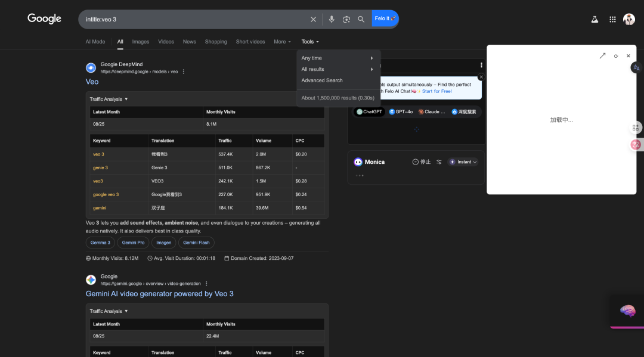This screenshot has width=644, height=357.
Task: Expand the More dropdown
Action: [282, 42]
